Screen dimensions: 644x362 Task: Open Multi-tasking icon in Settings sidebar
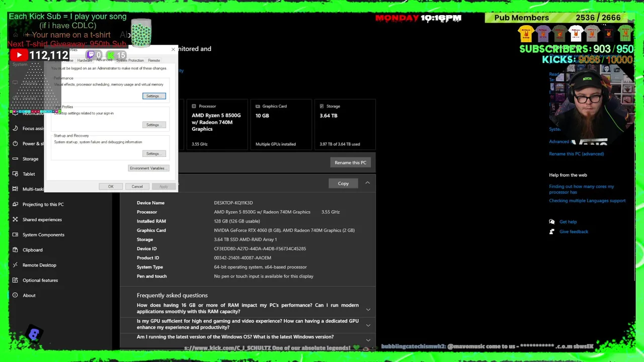pos(15,189)
